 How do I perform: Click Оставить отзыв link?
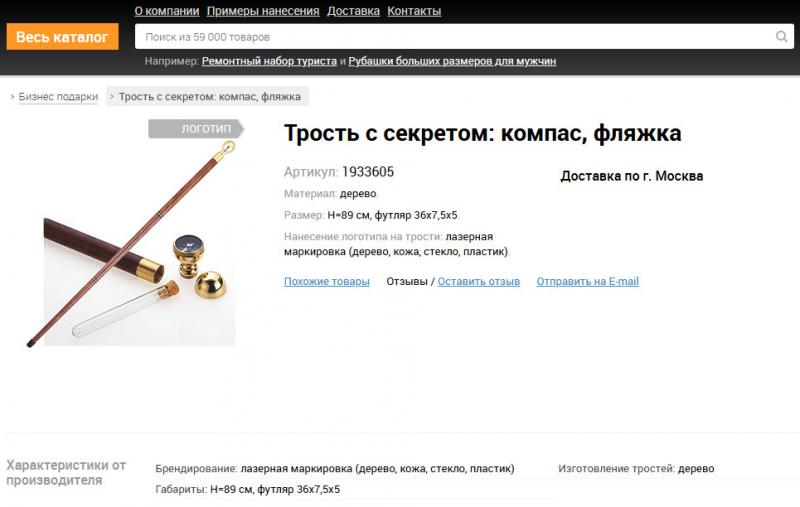[x=479, y=282]
